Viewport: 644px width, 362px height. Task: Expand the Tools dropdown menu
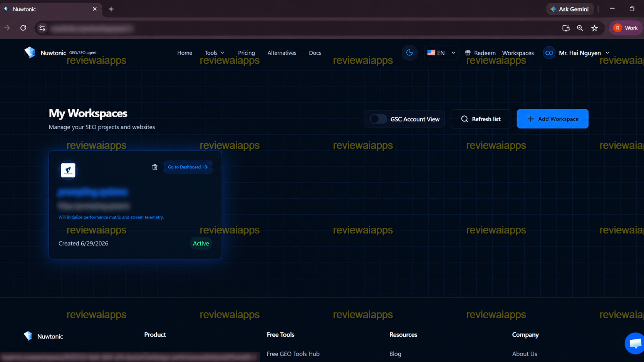(215, 53)
